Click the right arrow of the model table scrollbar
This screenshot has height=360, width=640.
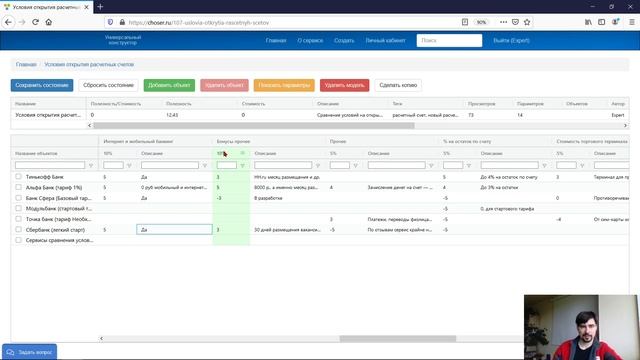click(625, 126)
